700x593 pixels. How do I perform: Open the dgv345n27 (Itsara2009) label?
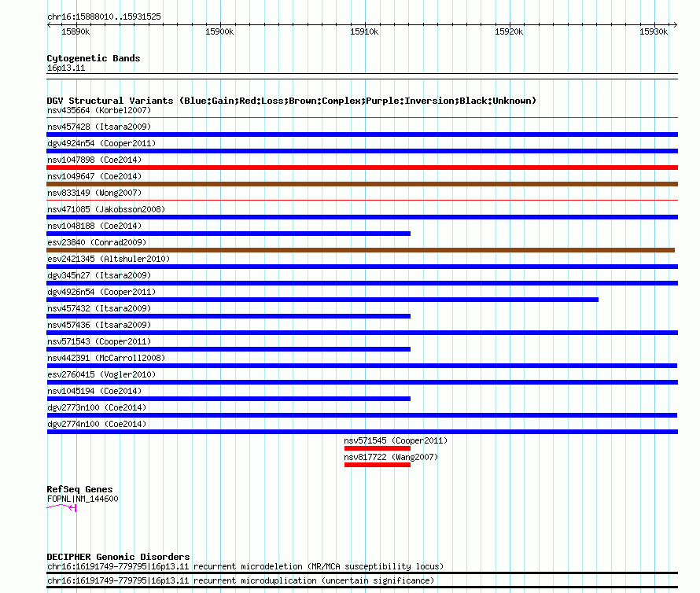point(99,275)
